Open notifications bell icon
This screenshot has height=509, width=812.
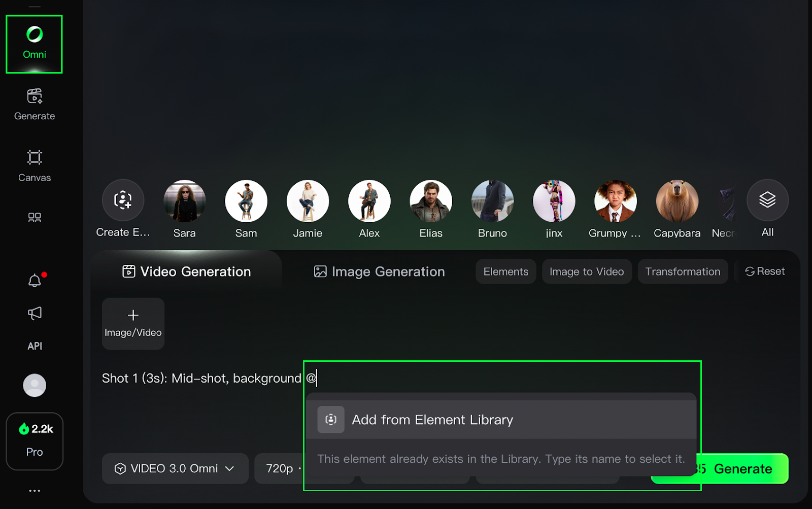35,281
